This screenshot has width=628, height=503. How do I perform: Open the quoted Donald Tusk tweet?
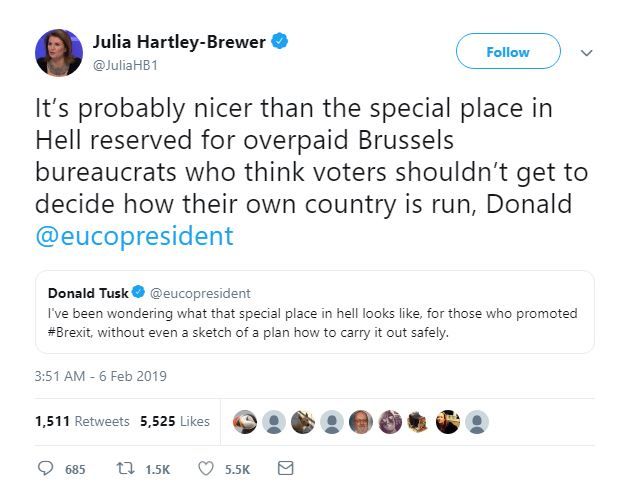(x=314, y=312)
